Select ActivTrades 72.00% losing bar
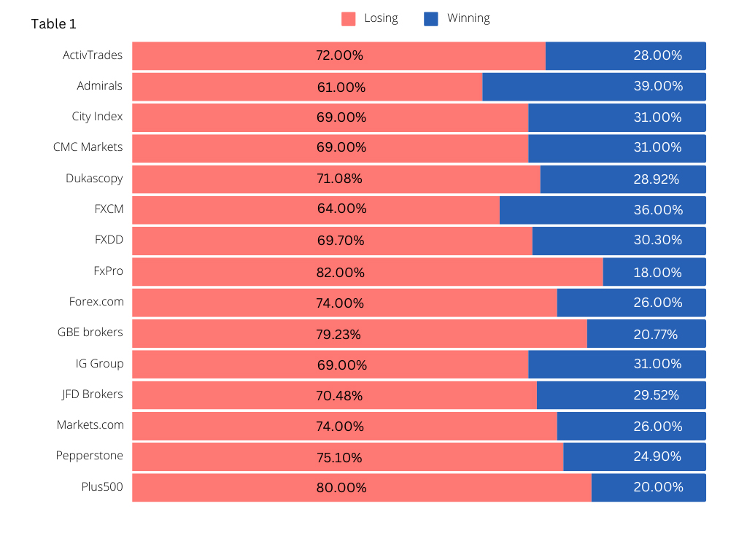 [338, 55]
